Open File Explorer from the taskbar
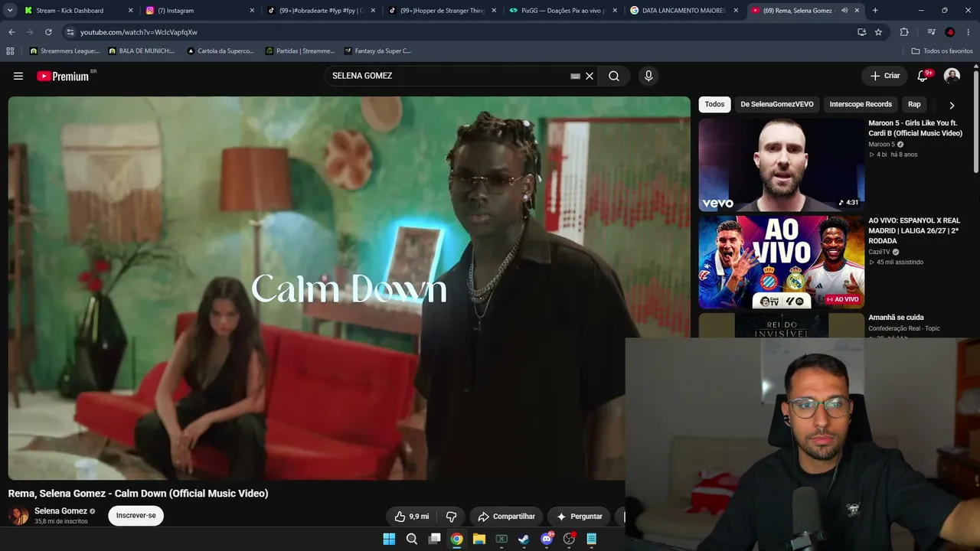This screenshot has height=551, width=980. click(x=479, y=539)
